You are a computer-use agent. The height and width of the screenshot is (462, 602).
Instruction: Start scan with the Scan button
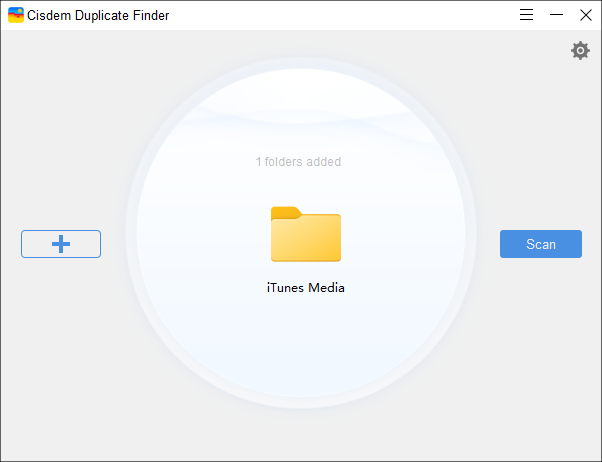540,244
